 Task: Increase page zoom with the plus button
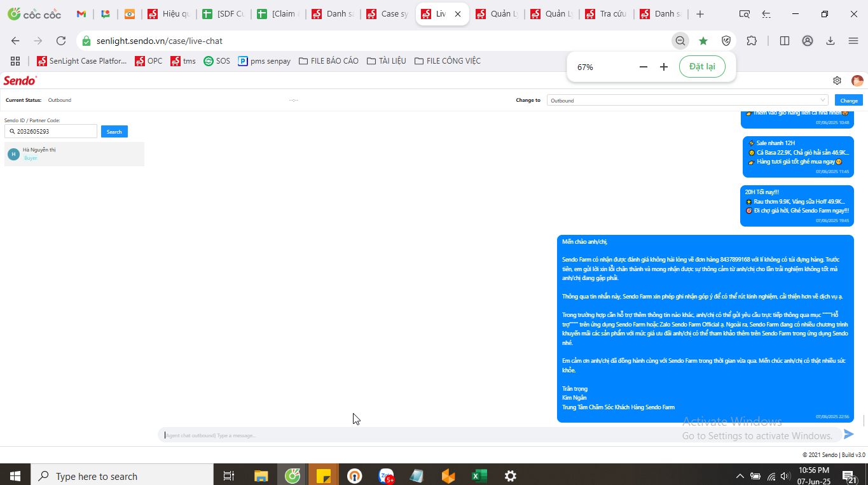click(664, 67)
